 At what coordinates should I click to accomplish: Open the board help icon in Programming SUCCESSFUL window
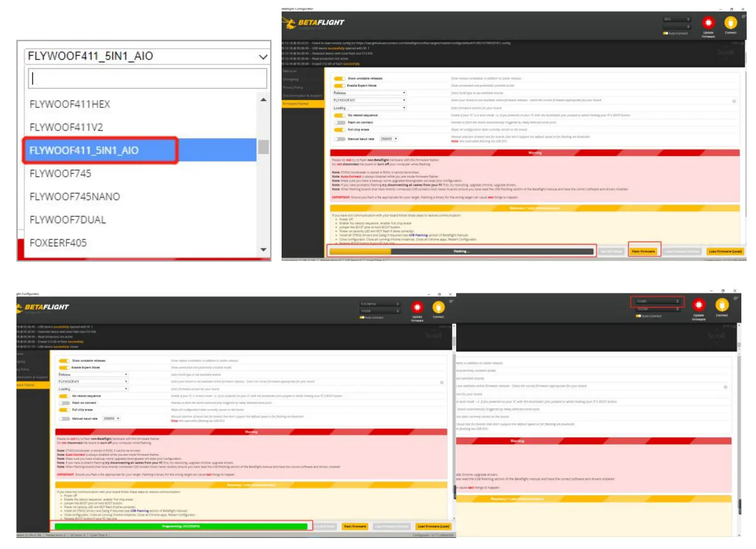click(x=442, y=382)
